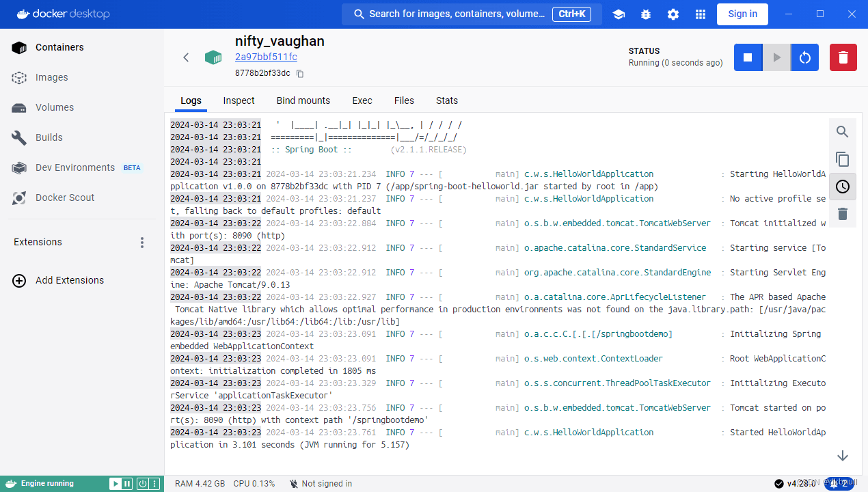Jump to bottom of logs arrow
Screen dimensions: 868x492
coord(843,456)
